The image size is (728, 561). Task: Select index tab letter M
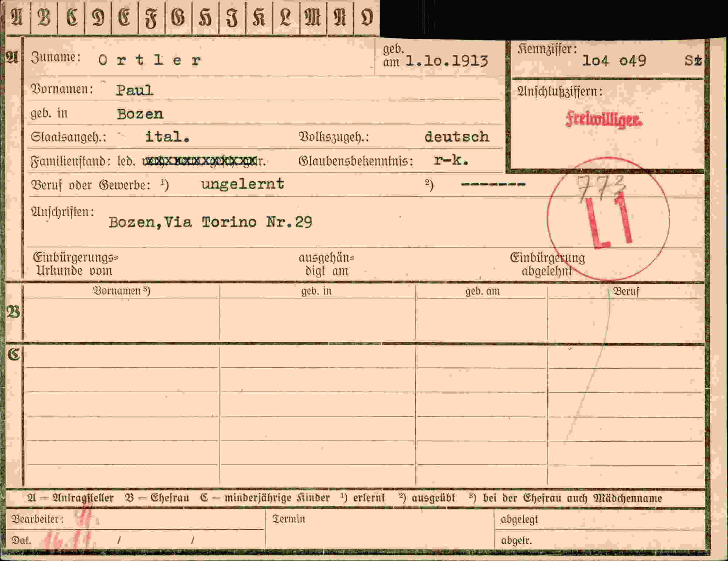(x=313, y=17)
